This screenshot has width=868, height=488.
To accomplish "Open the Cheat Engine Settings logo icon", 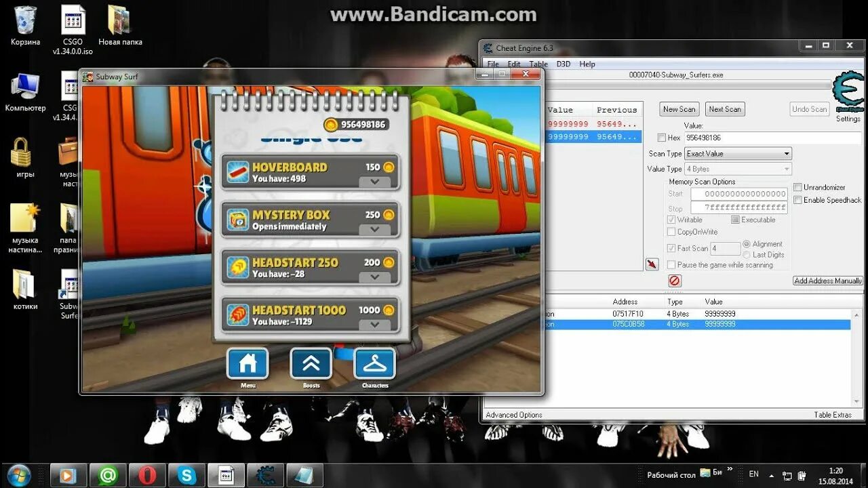I will coord(848,91).
